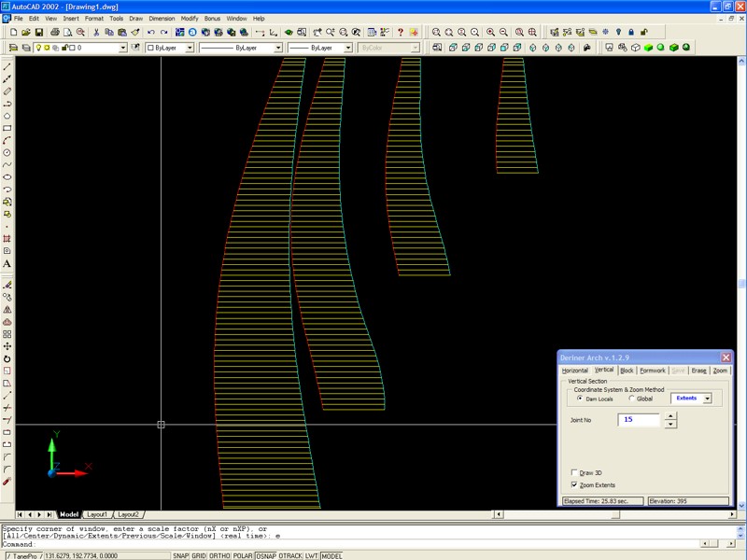Select the Multiline Text tool
Image resolution: width=747 pixels, height=560 pixels.
pyautogui.click(x=7, y=263)
